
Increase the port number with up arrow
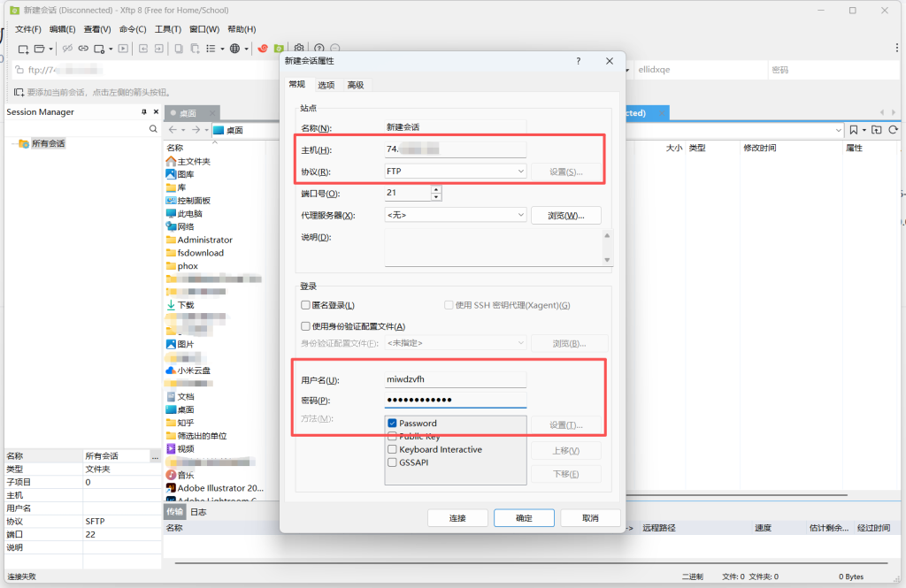(x=435, y=189)
